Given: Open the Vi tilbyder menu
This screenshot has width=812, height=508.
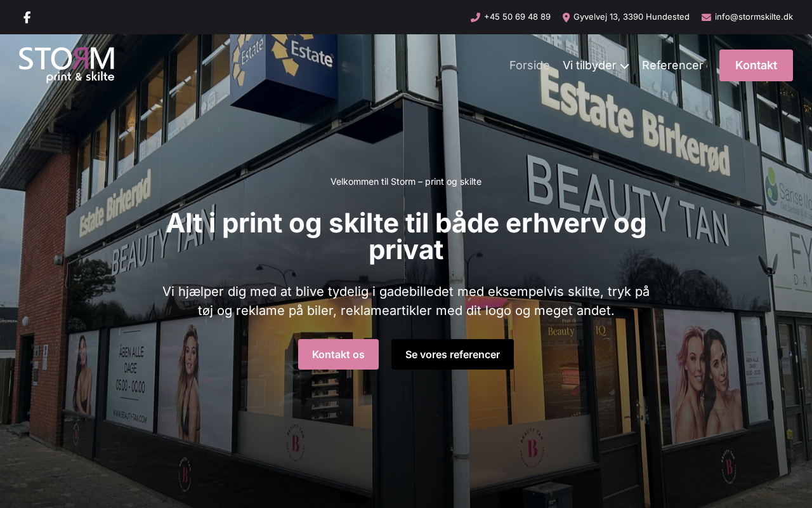Looking at the screenshot, I should click(x=589, y=65).
